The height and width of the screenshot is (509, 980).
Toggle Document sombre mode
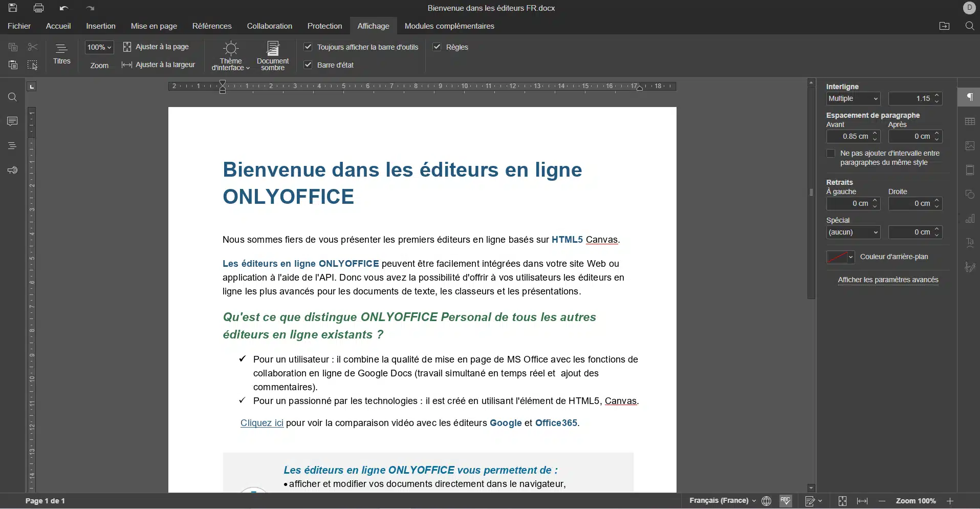click(x=273, y=56)
